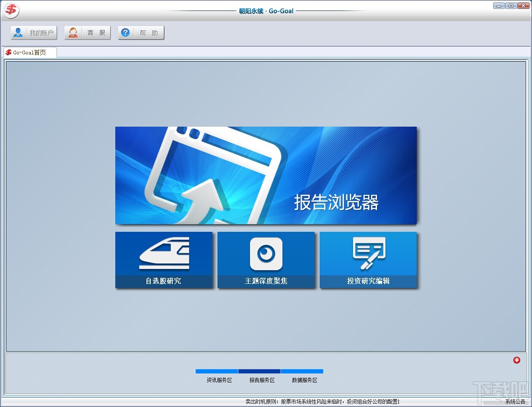Viewport: 532px width, 407px height.
Task: Open 客服 customer service button
Action: pyautogui.click(x=87, y=33)
